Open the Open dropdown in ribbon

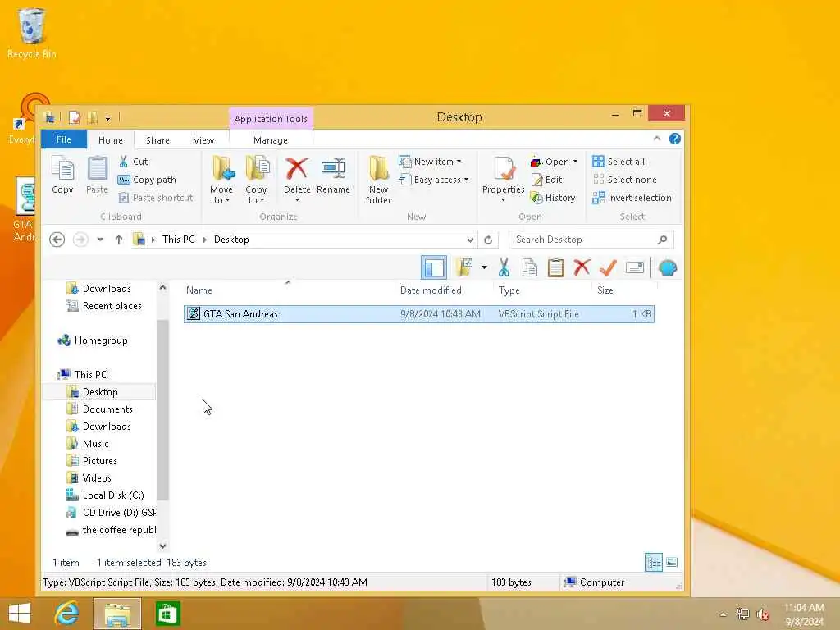click(554, 162)
